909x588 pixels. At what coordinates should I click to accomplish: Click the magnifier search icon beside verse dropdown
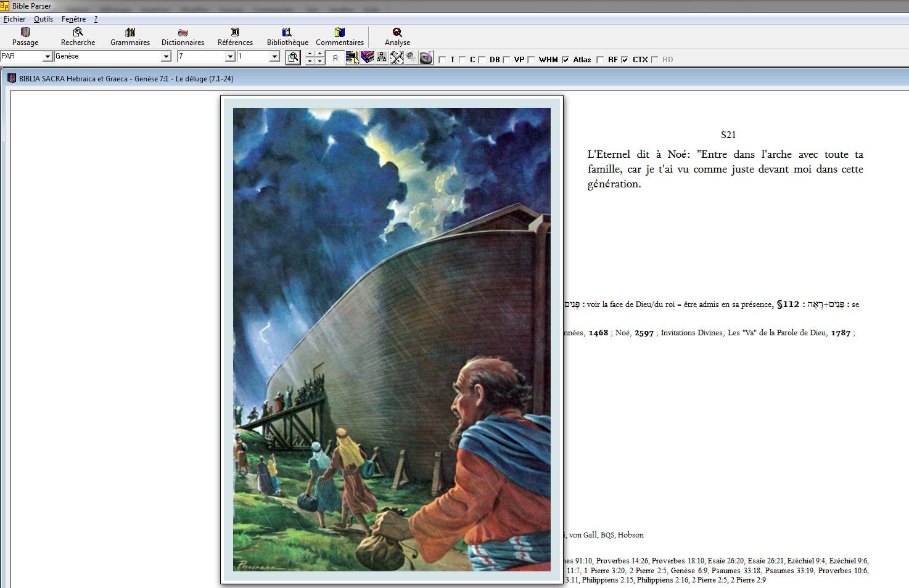294,57
